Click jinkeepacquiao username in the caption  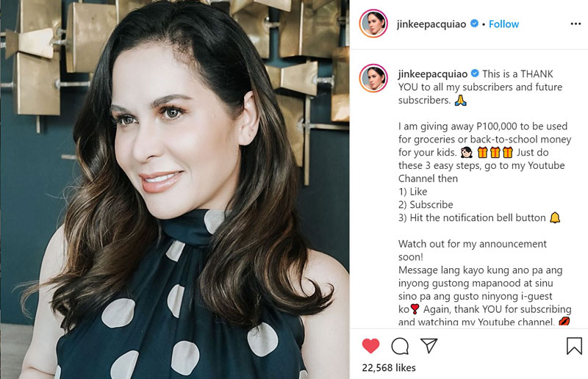click(x=433, y=74)
